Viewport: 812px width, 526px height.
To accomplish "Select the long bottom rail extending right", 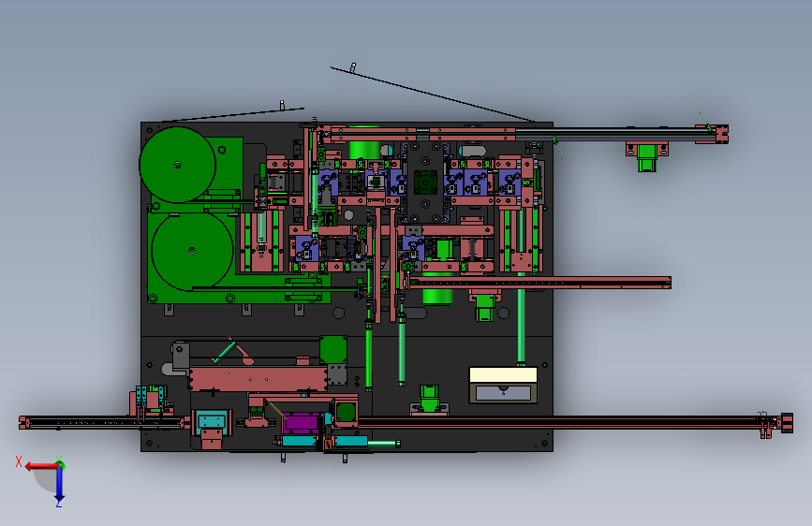I will (575, 422).
